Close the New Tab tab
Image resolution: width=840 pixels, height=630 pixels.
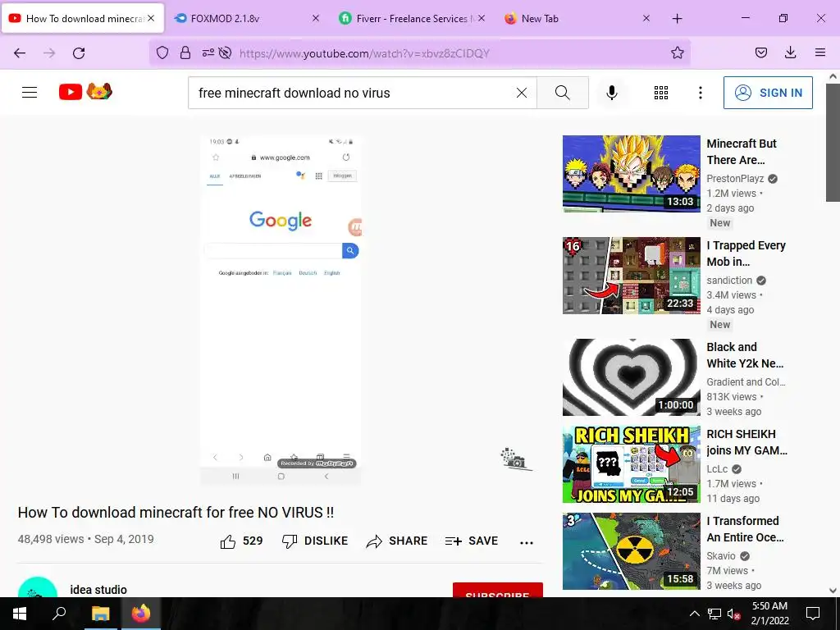[646, 18]
